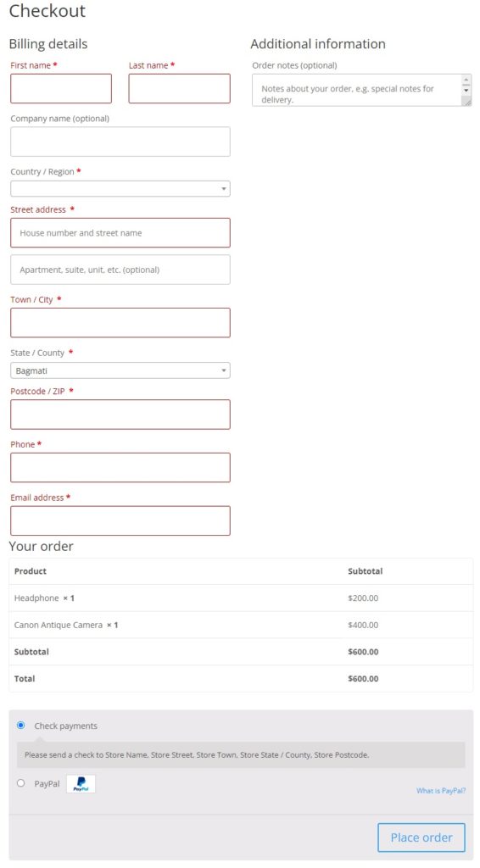Click the First name field
This screenshot has height=868, width=480.
click(x=61, y=88)
